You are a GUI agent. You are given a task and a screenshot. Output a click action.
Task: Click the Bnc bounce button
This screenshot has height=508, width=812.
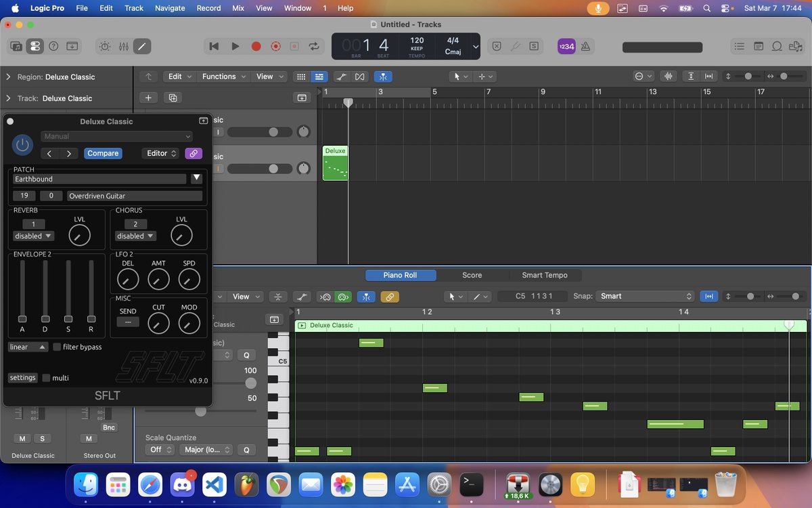[x=108, y=427]
